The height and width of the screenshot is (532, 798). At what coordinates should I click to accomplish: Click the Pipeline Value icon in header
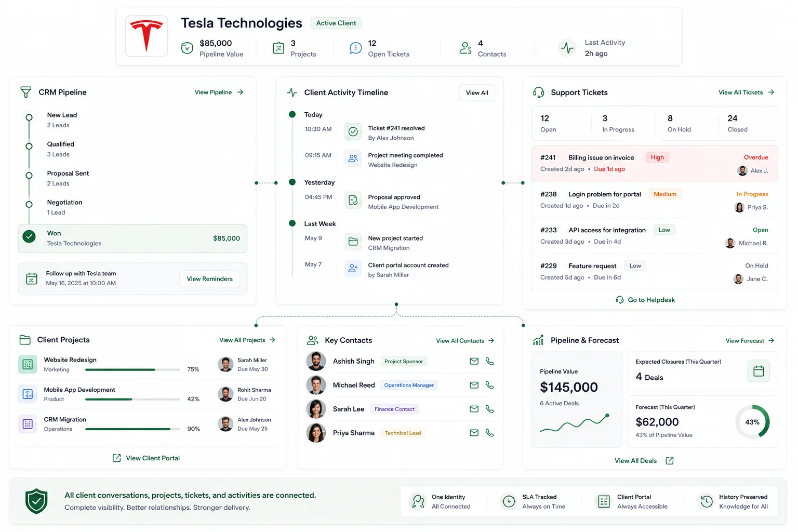pos(187,48)
